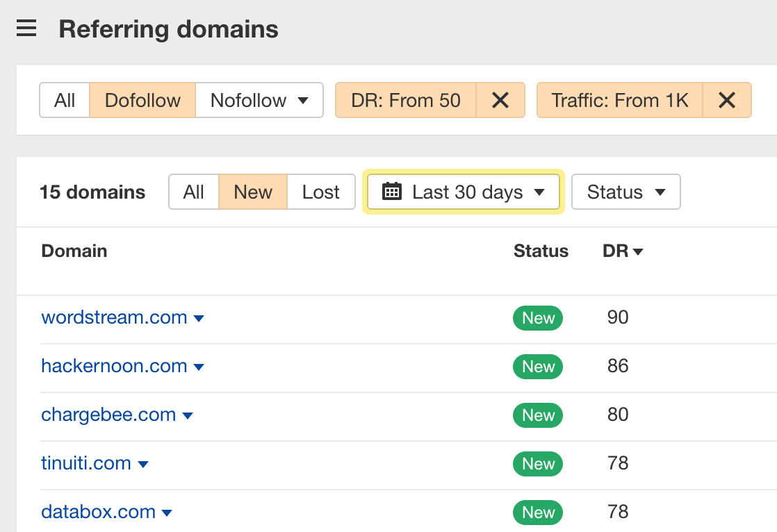Select the Dofollow link type filter
777x532 pixels.
pyautogui.click(x=142, y=100)
